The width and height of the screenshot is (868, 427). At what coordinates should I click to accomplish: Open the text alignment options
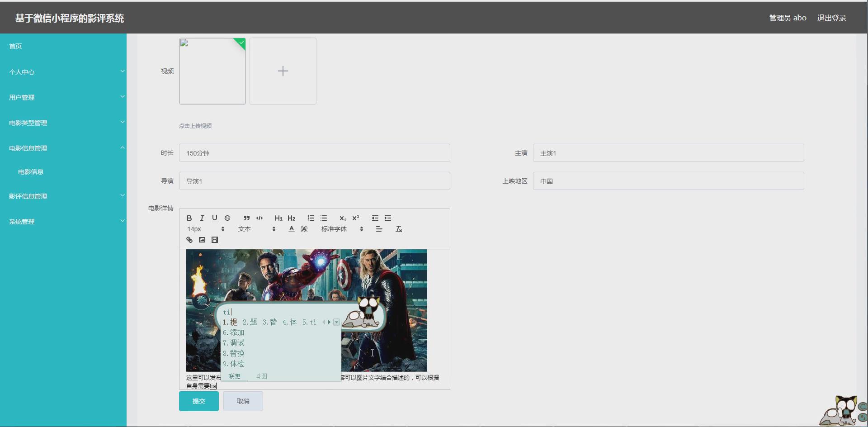tap(379, 229)
